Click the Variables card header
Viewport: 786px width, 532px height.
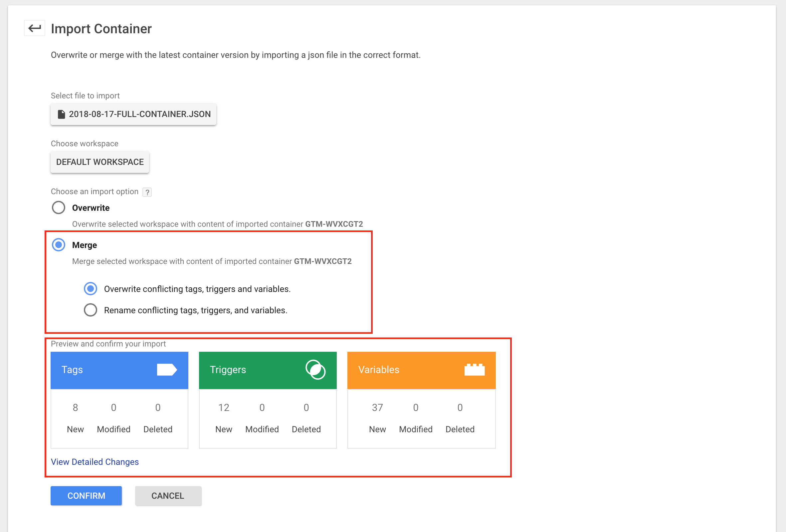[x=421, y=370]
